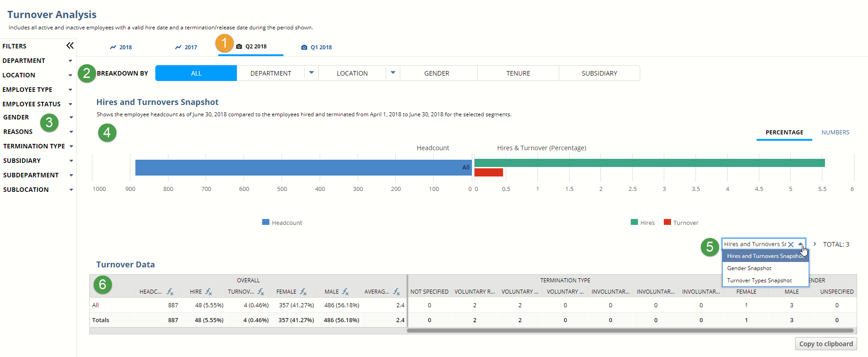Image resolution: width=868 pixels, height=357 pixels.
Task: Choose Turnover Types Snapshot option
Action: (x=765, y=281)
